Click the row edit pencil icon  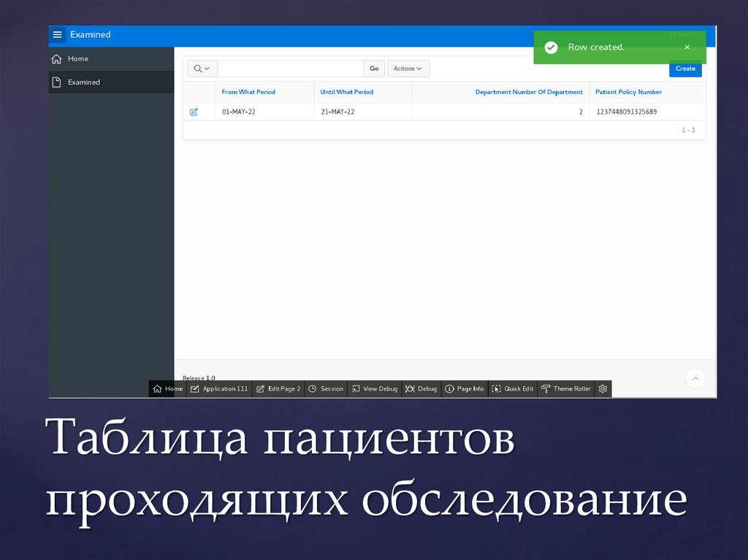point(194,112)
